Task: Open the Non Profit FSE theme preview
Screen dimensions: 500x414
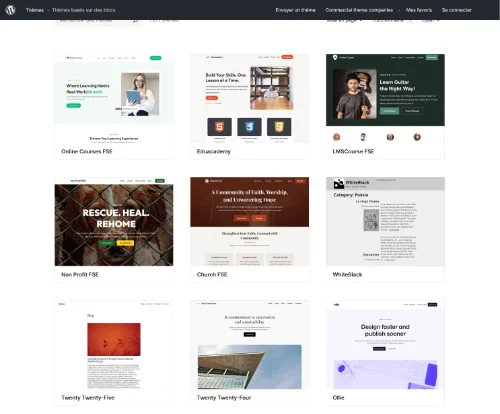Action: point(114,222)
